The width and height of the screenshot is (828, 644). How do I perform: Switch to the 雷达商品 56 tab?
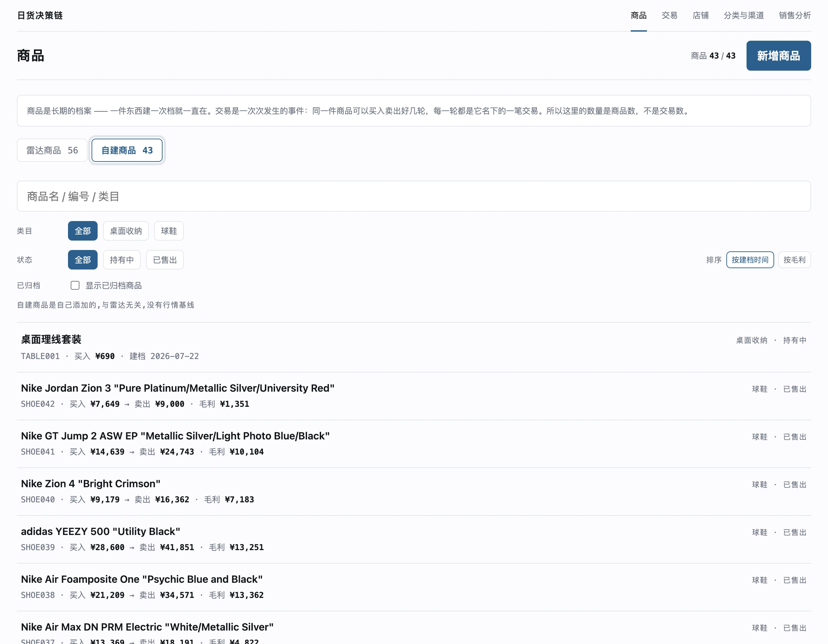coord(52,150)
